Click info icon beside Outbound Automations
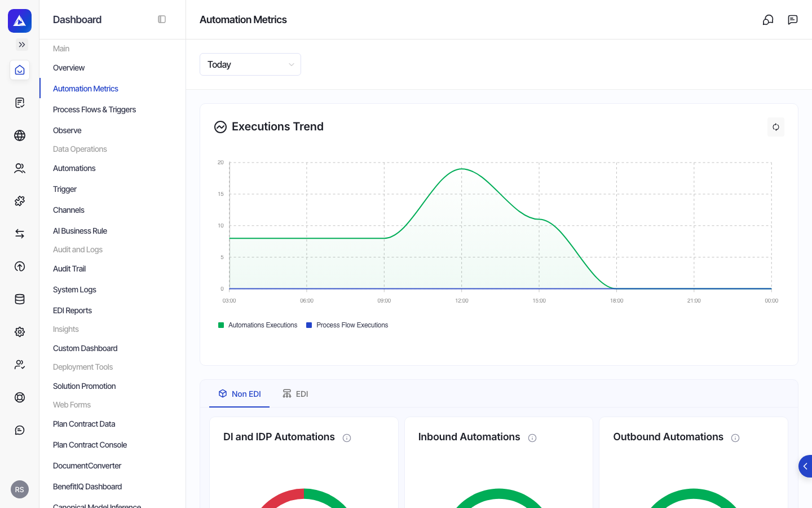This screenshot has height=508, width=812. click(735, 438)
